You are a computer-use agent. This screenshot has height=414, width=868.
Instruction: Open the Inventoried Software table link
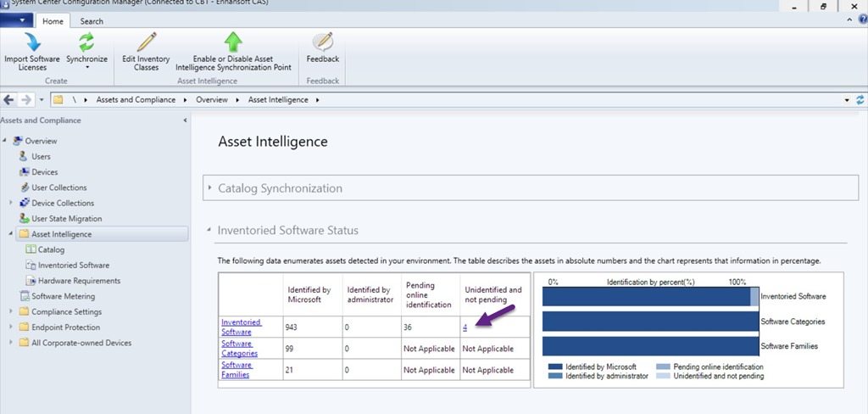pyautogui.click(x=241, y=327)
